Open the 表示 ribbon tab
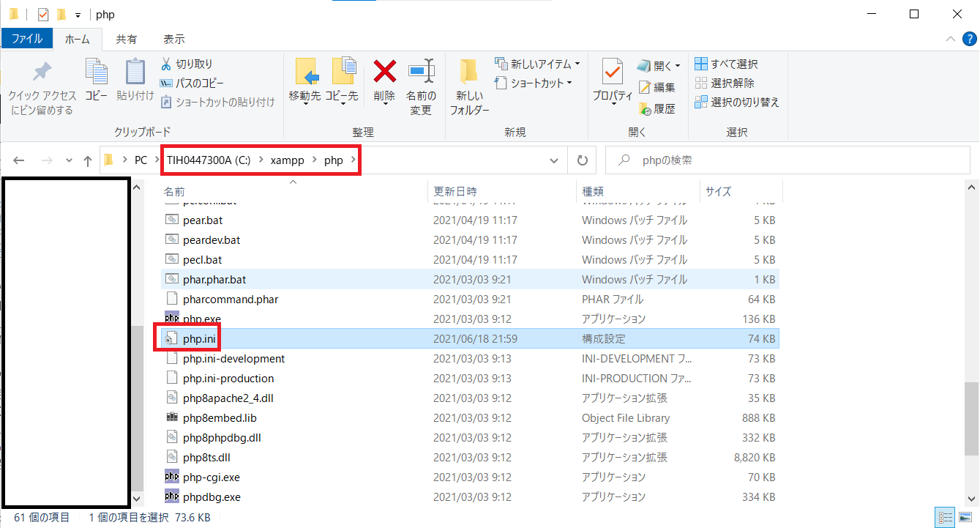980x528 pixels. pos(174,39)
